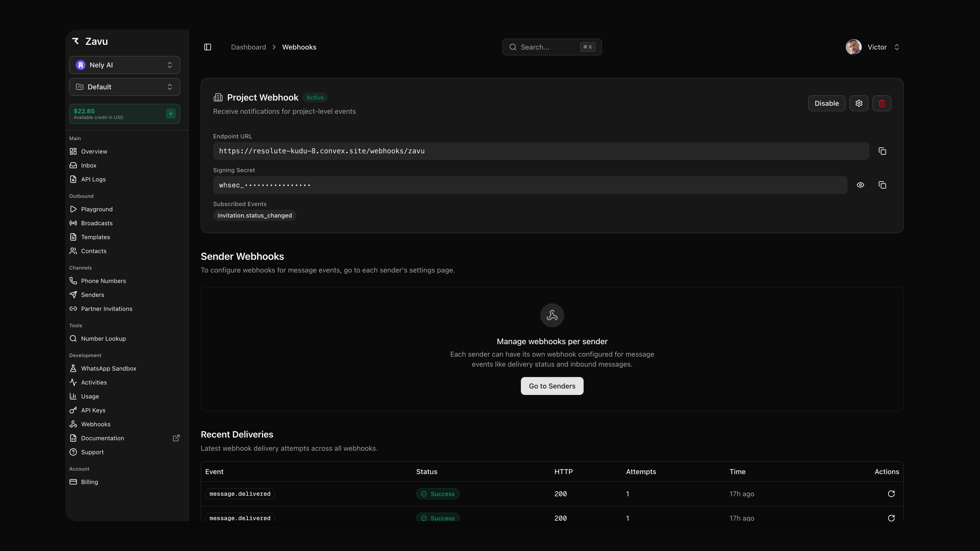Toggle the sidebar panel
The image size is (980, 551).
(208, 47)
